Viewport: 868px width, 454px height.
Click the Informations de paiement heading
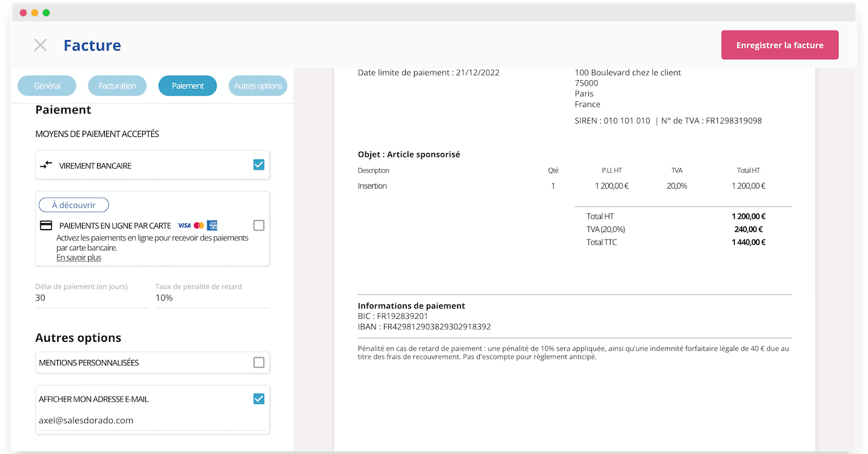click(412, 306)
